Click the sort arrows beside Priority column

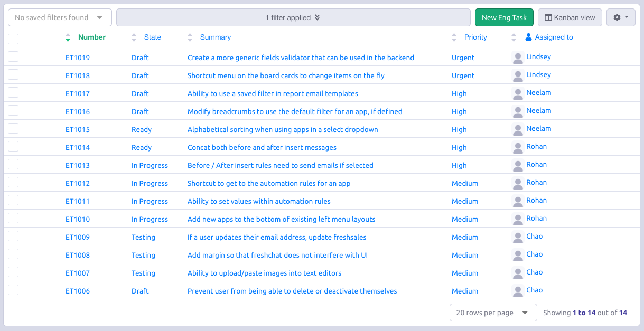coord(454,37)
